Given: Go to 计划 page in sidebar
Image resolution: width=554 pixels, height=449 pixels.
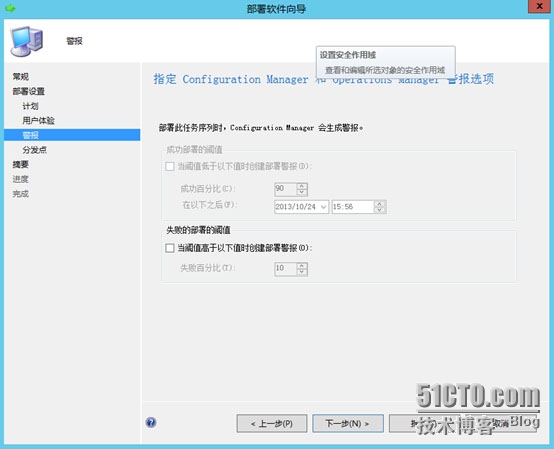Looking at the screenshot, I should pos(30,106).
